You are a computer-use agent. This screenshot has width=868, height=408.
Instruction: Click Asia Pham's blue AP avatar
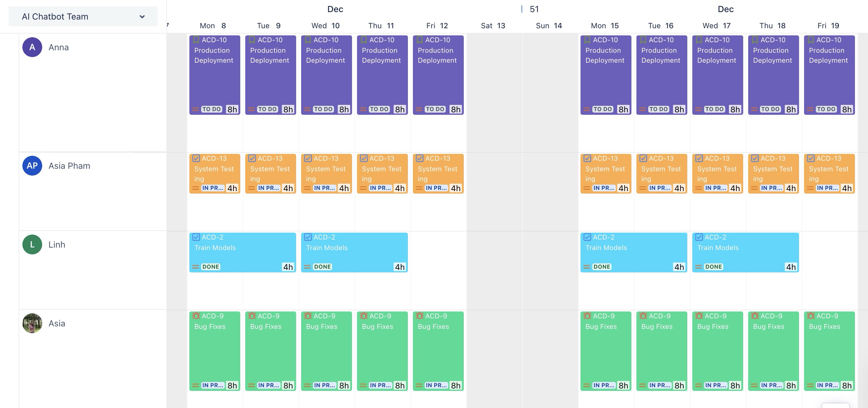(32, 166)
